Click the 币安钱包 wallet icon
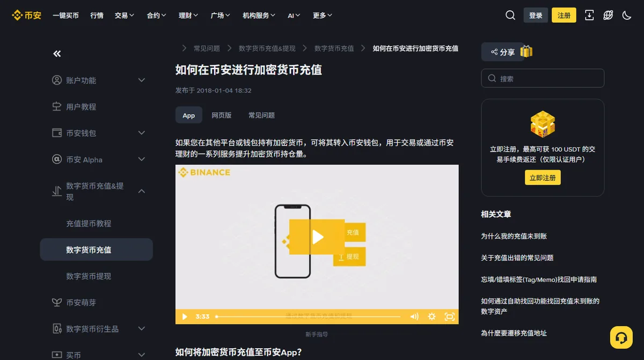Screen dimensions: 644x360 tap(57, 133)
